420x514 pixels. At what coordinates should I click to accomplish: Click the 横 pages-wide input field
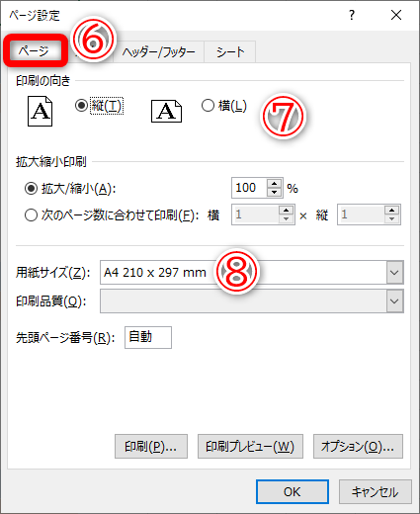coord(255,214)
